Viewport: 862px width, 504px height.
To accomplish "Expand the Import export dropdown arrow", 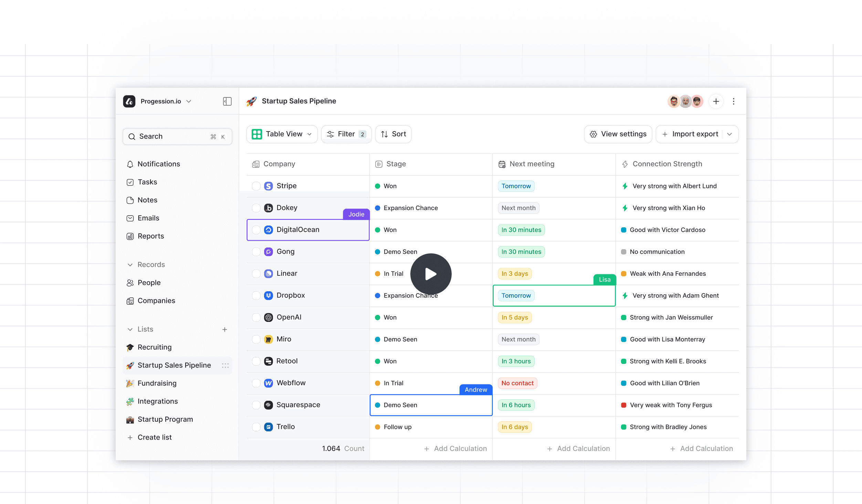I will click(x=730, y=134).
